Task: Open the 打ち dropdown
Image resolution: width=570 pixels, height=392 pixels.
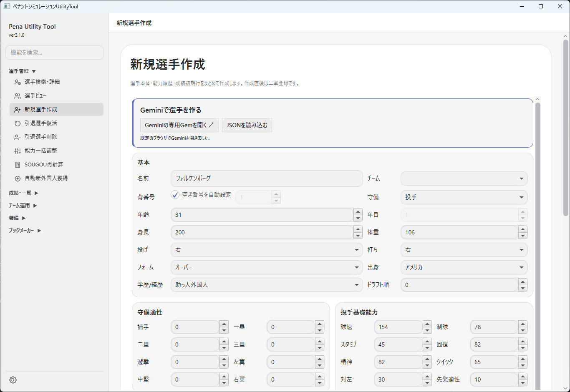Action: click(464, 250)
